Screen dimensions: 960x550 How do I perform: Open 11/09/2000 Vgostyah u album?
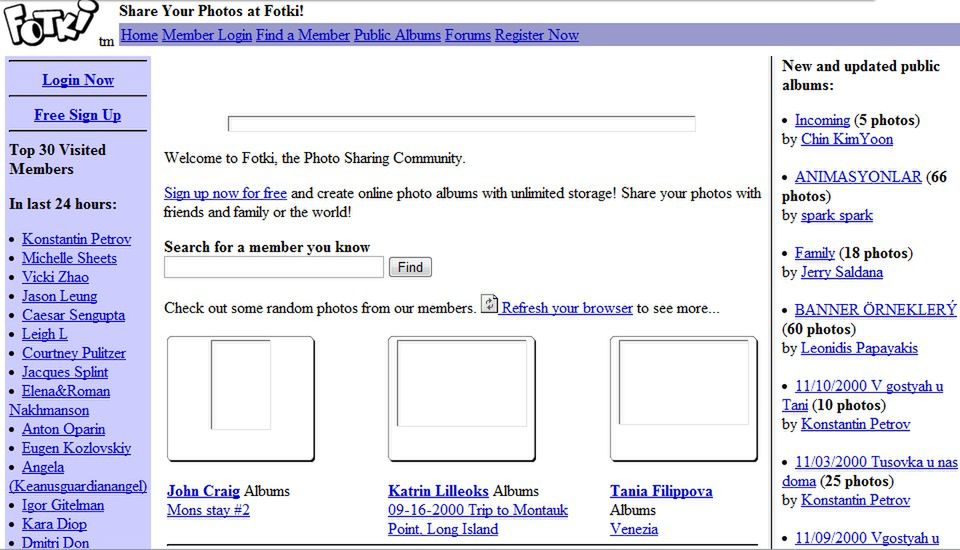[x=867, y=538]
